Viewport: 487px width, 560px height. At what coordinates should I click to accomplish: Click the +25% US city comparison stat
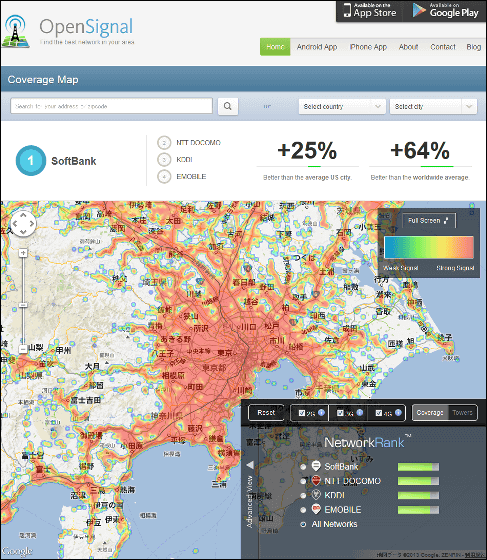[x=307, y=150]
